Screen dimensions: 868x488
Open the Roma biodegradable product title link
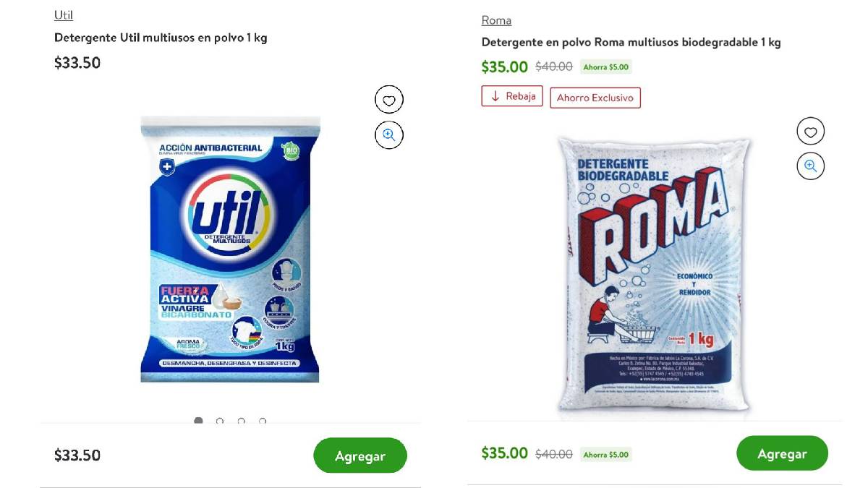(631, 42)
